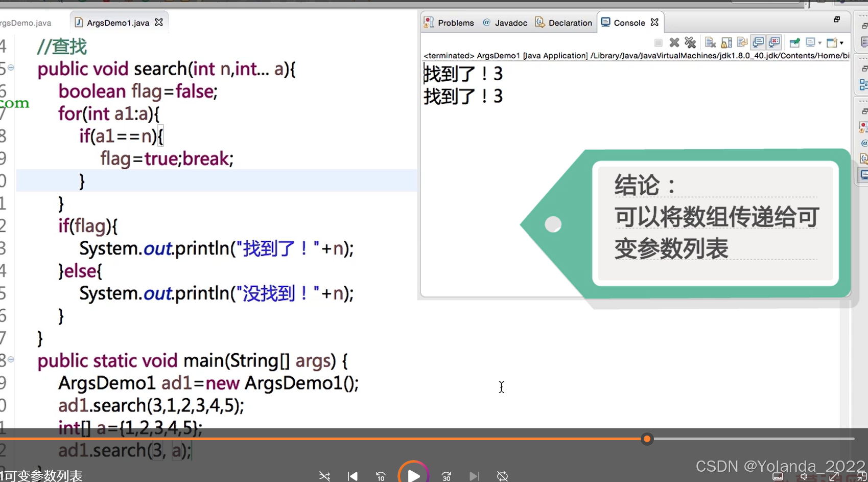Restore the Console panel using restore icon
Screen dimensions: 868x482
[837, 19]
